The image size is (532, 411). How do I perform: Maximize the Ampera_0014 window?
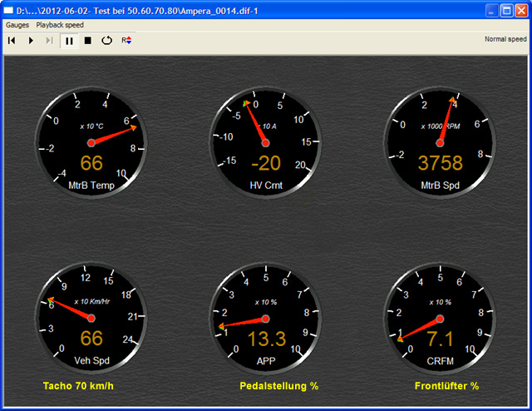[504, 9]
